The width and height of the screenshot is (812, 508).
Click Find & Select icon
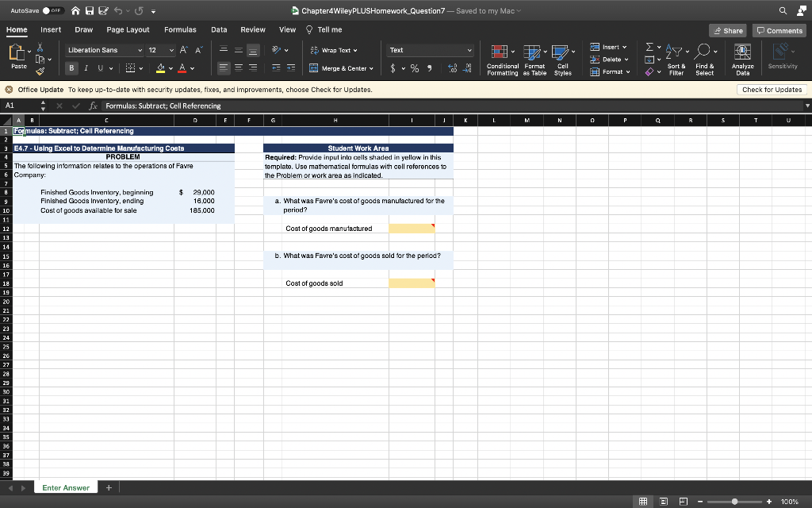pyautogui.click(x=703, y=52)
